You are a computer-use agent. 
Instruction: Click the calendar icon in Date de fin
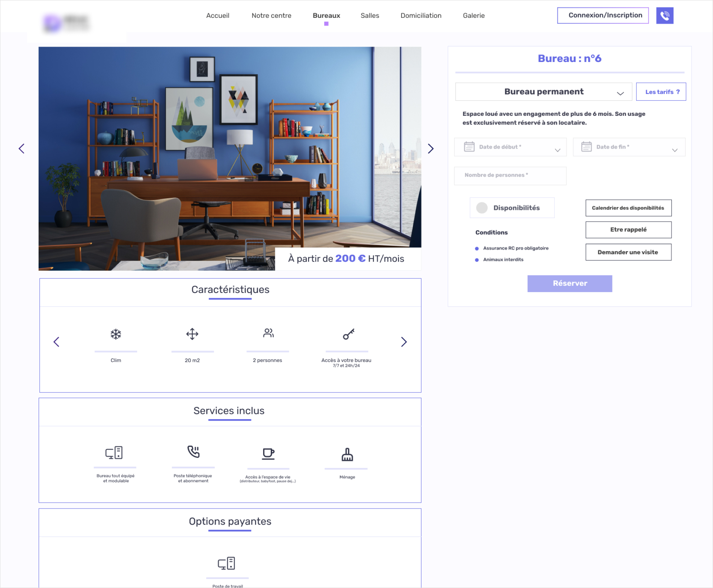[x=586, y=147]
